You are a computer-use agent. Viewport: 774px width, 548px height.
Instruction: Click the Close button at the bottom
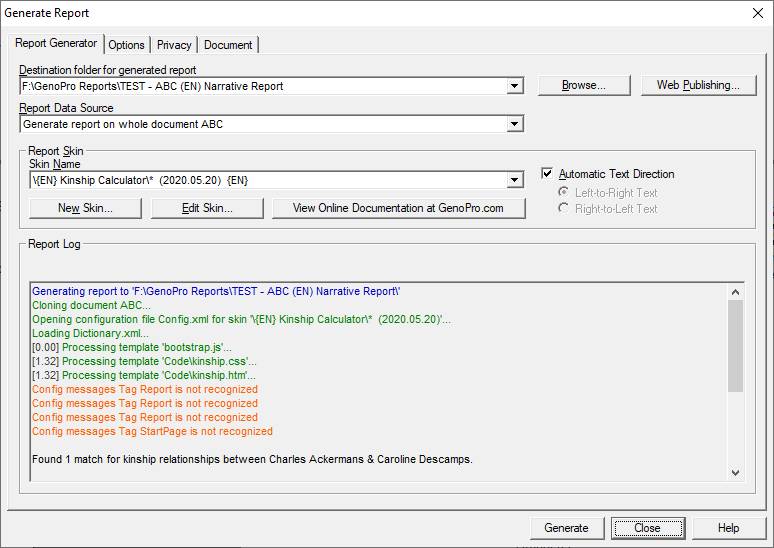tap(648, 528)
